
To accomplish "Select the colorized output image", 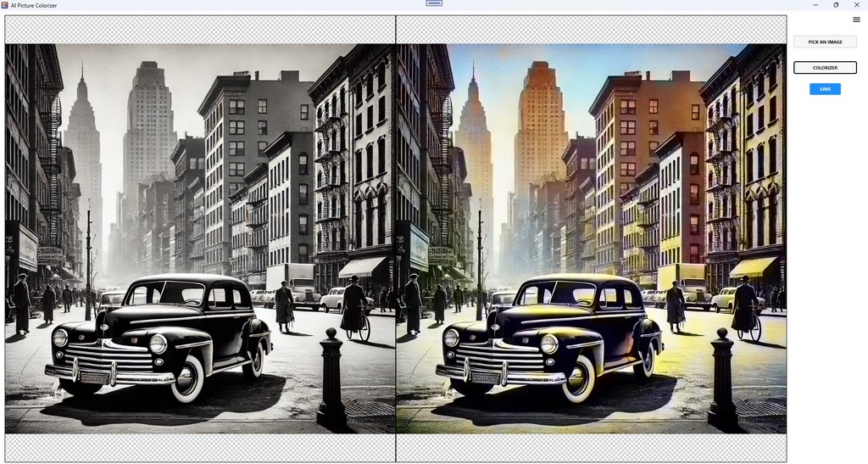I will pyautogui.click(x=591, y=238).
